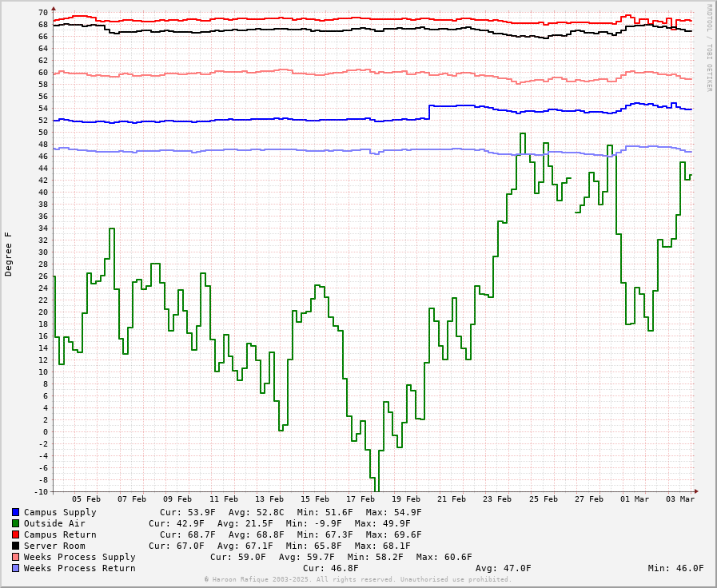This screenshot has height=588, width=717.
Task: Click the 05 Feb date on x-axis
Action: (86, 499)
